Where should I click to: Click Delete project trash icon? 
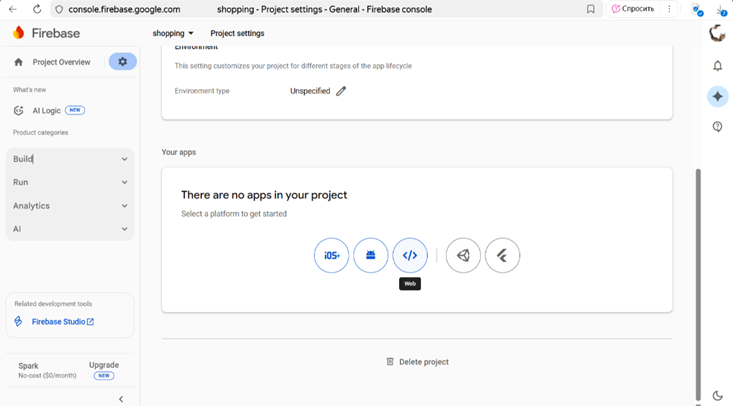[390, 362]
